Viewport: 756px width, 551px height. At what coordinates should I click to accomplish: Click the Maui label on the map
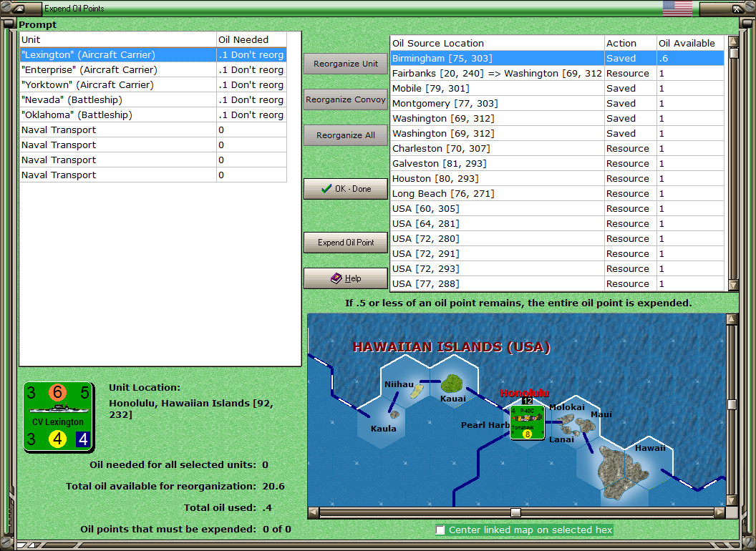601,414
